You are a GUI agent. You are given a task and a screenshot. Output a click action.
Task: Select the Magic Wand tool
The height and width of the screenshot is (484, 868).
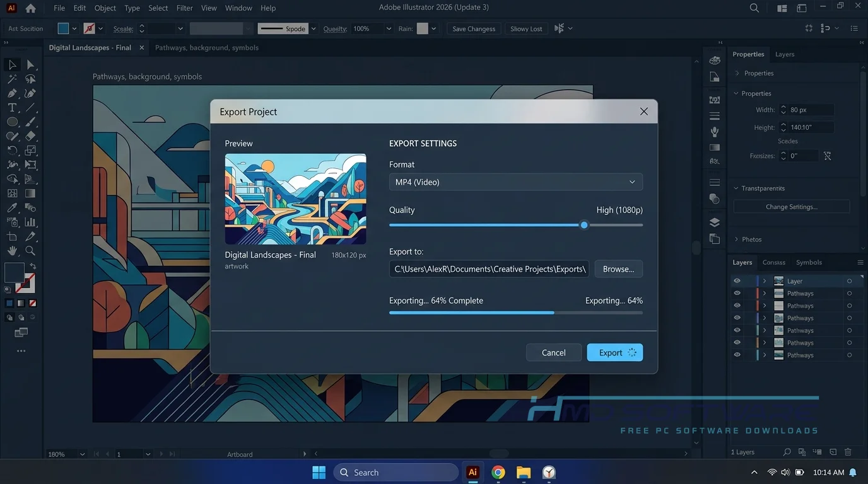tap(12, 79)
